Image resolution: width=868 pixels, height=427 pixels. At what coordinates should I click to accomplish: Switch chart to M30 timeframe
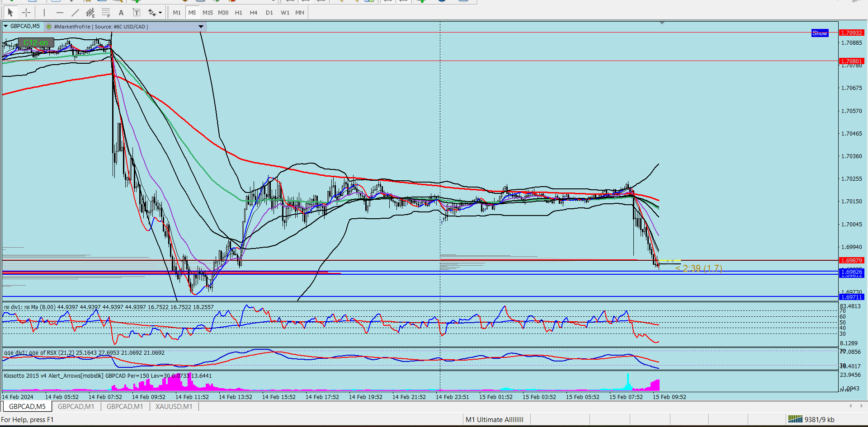pyautogui.click(x=223, y=13)
